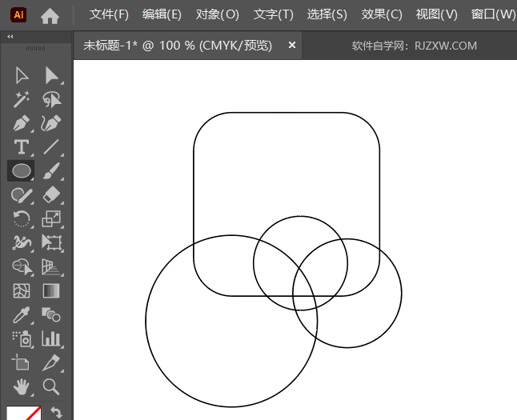Viewport: 517px width, 420px height.
Task: Open the 效果(C) menu
Action: point(382,14)
